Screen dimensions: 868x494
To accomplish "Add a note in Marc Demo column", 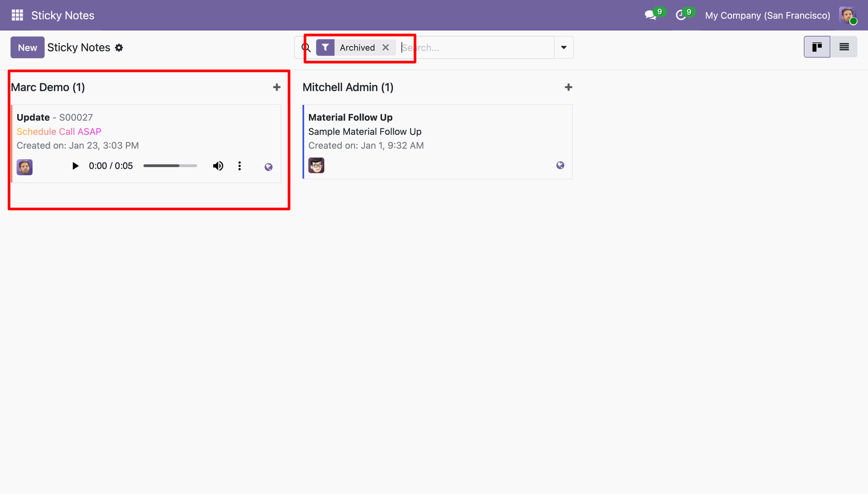I will pyautogui.click(x=277, y=87).
